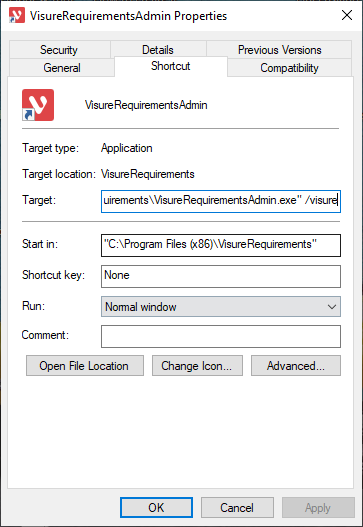Click inside the Target path field
The image size is (363, 527).
pos(221,201)
